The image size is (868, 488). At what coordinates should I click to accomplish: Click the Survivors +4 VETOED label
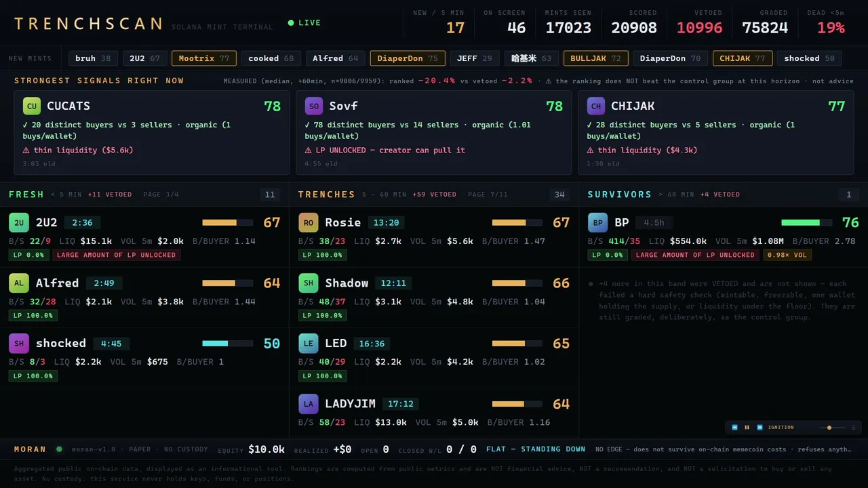tap(720, 195)
